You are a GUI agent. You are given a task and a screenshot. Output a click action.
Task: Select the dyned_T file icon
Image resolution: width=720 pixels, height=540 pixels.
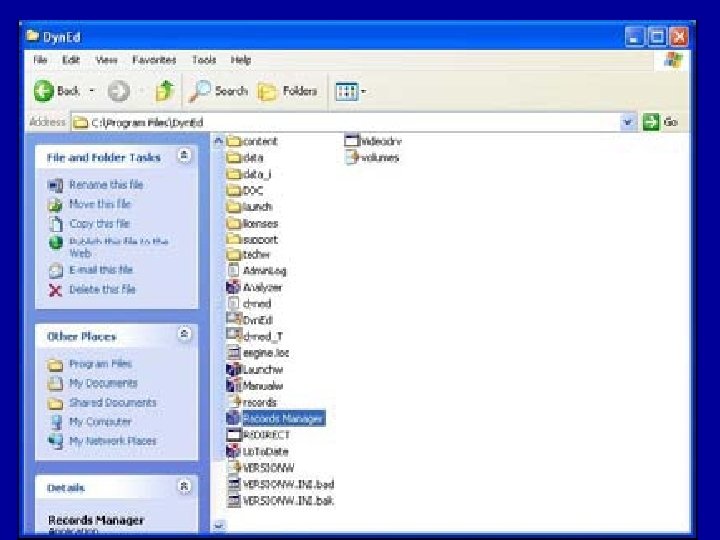(234, 335)
